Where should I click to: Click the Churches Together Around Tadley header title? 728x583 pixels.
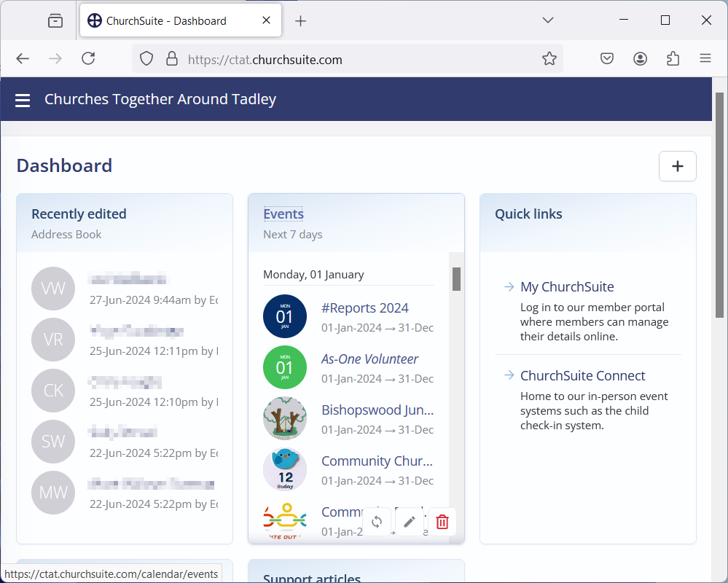click(160, 99)
